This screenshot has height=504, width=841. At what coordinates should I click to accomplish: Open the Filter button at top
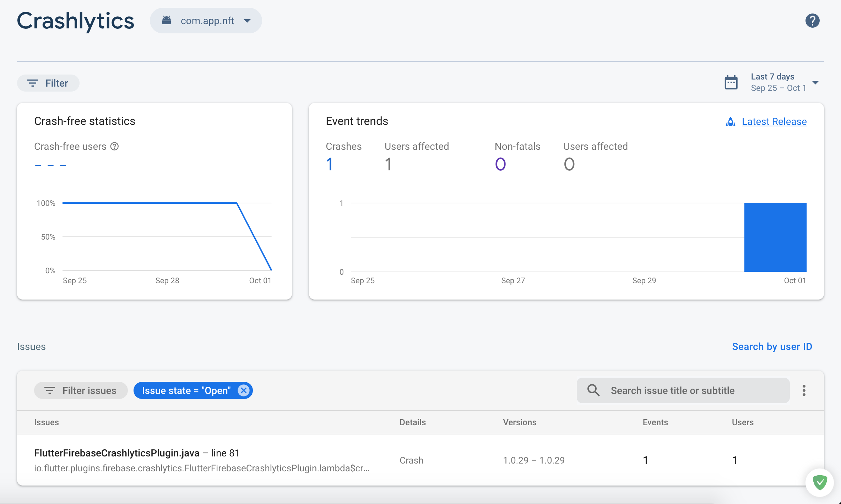point(48,83)
